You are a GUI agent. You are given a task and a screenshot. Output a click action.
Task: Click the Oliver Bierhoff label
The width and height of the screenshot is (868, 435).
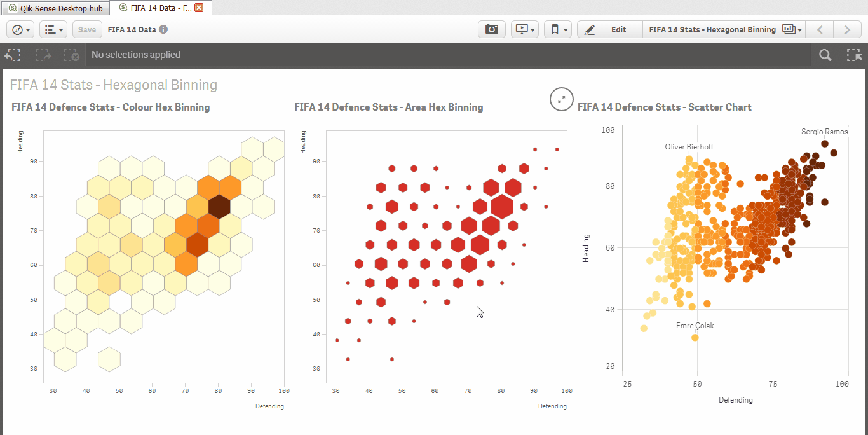click(689, 147)
